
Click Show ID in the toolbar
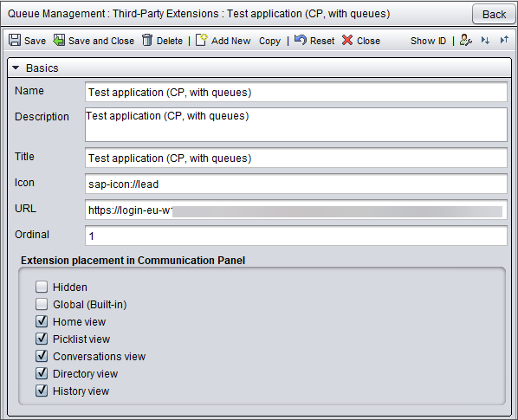click(x=428, y=41)
